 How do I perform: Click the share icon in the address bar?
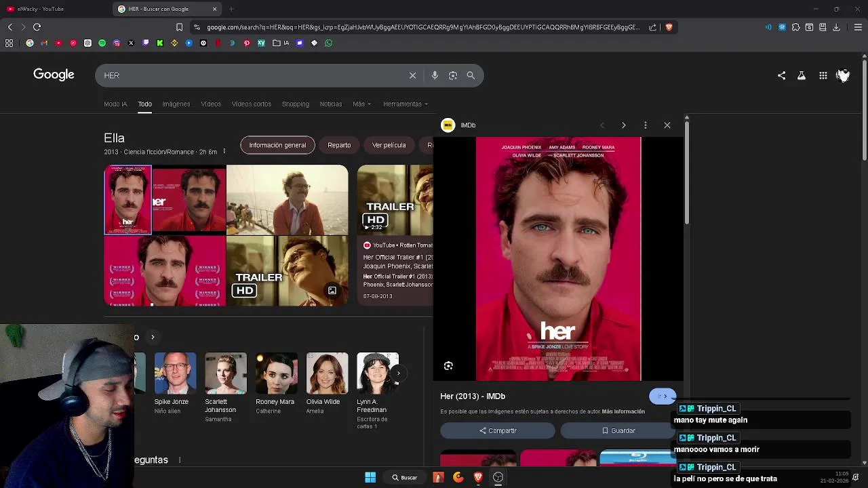click(652, 27)
